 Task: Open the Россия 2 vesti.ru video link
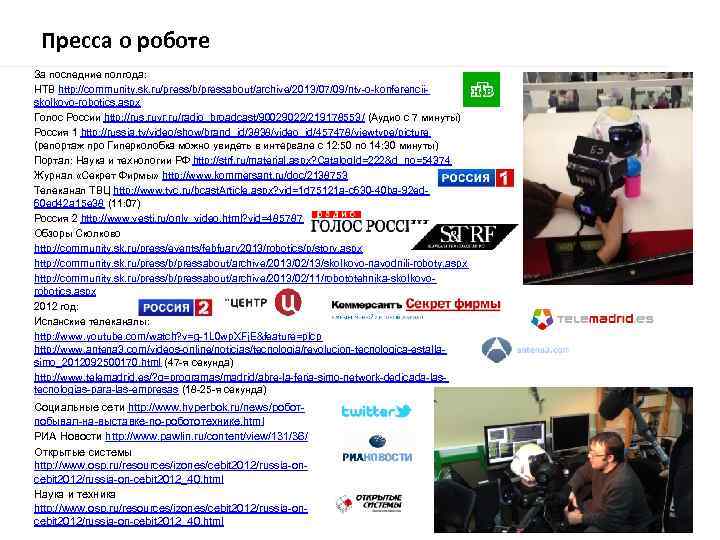coord(192,218)
